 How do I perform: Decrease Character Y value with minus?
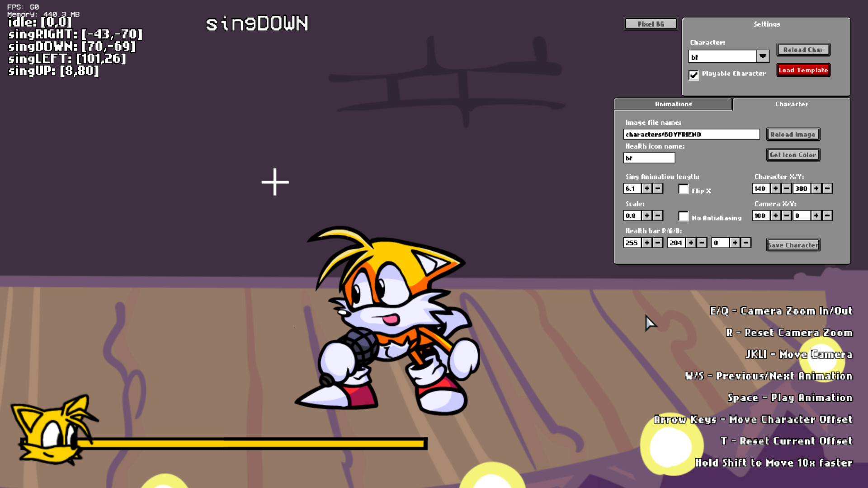827,188
